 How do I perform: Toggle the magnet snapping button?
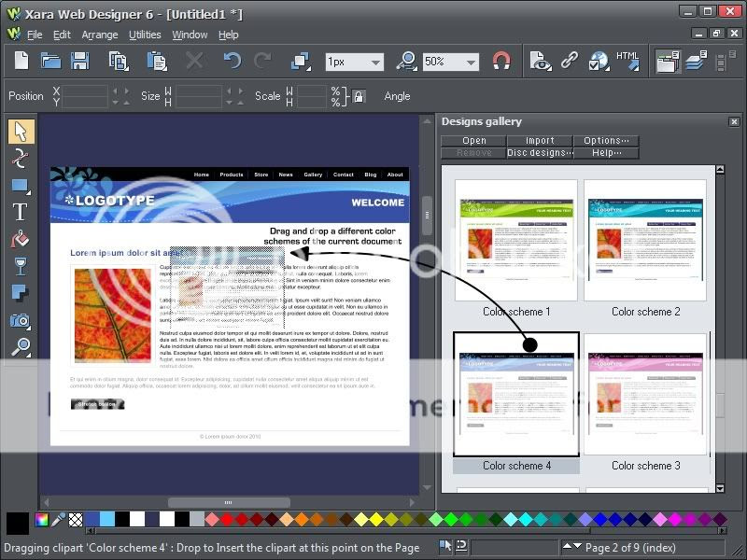501,62
